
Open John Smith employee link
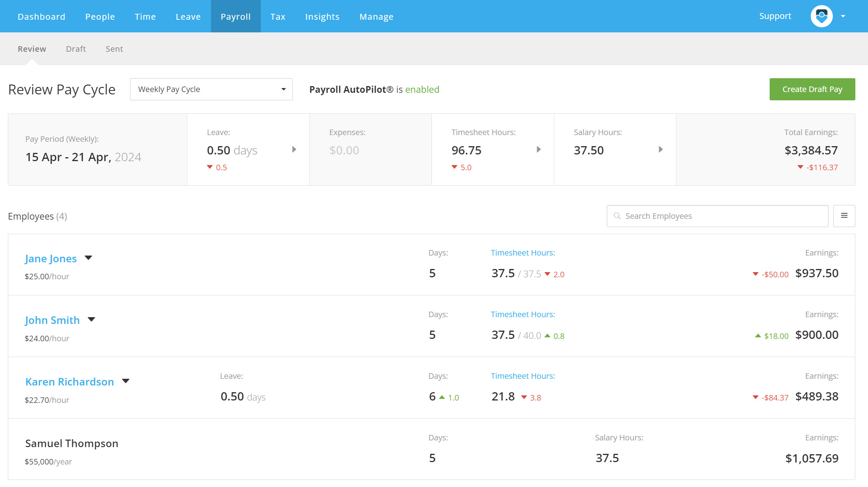pos(52,320)
